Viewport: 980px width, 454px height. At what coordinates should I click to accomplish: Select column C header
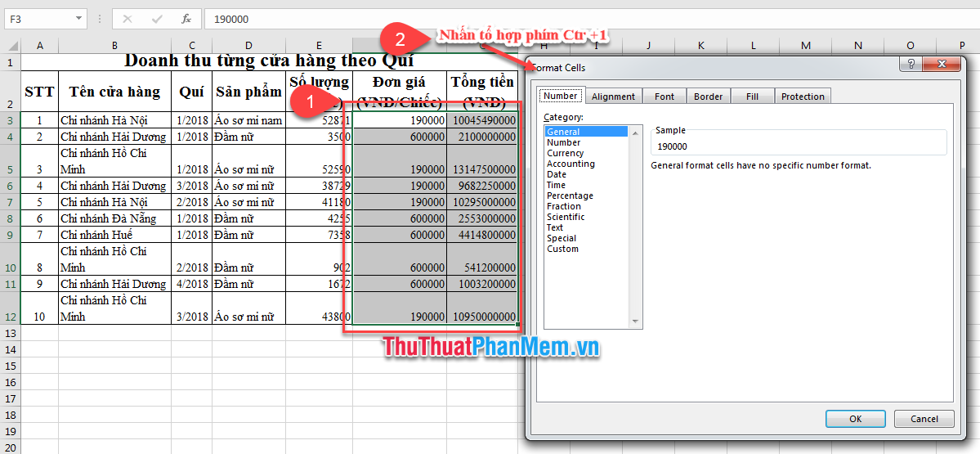[192, 46]
